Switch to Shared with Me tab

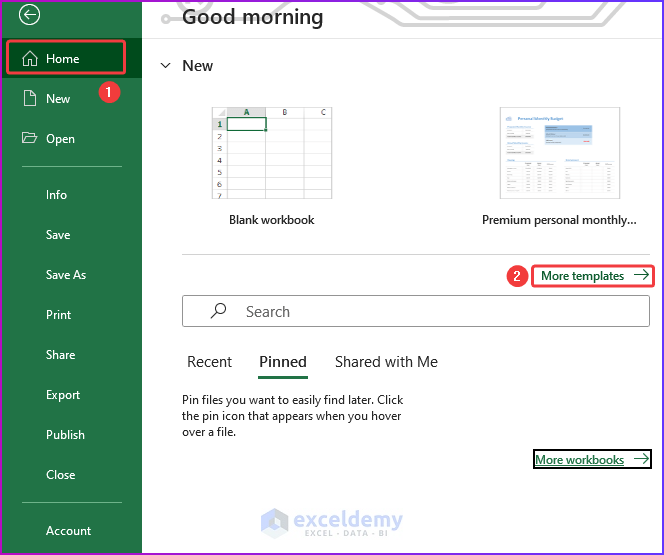[386, 362]
